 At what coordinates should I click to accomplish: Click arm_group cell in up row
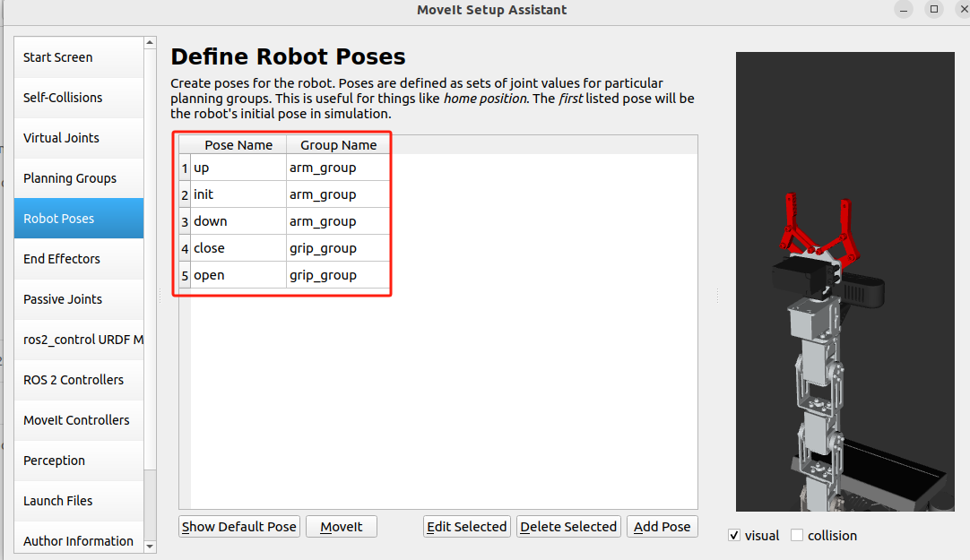click(x=338, y=168)
